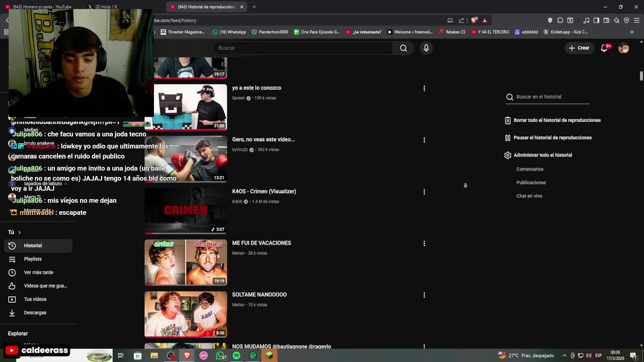
Task: Open the Publicaciones history link
Action: tap(531, 183)
